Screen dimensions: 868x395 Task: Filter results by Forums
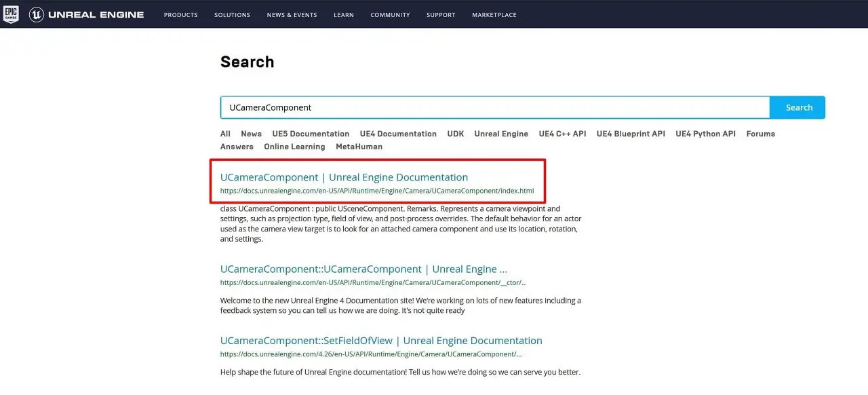coord(760,134)
